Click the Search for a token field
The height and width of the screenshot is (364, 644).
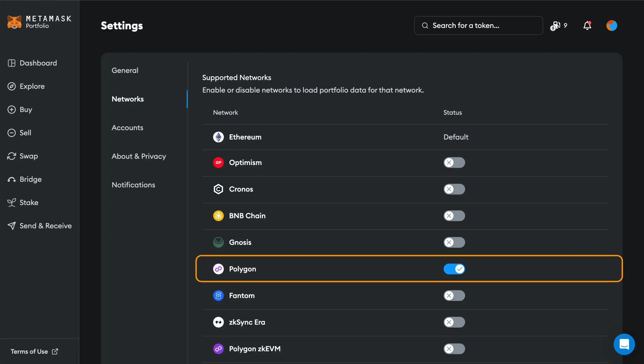pyautogui.click(x=478, y=25)
